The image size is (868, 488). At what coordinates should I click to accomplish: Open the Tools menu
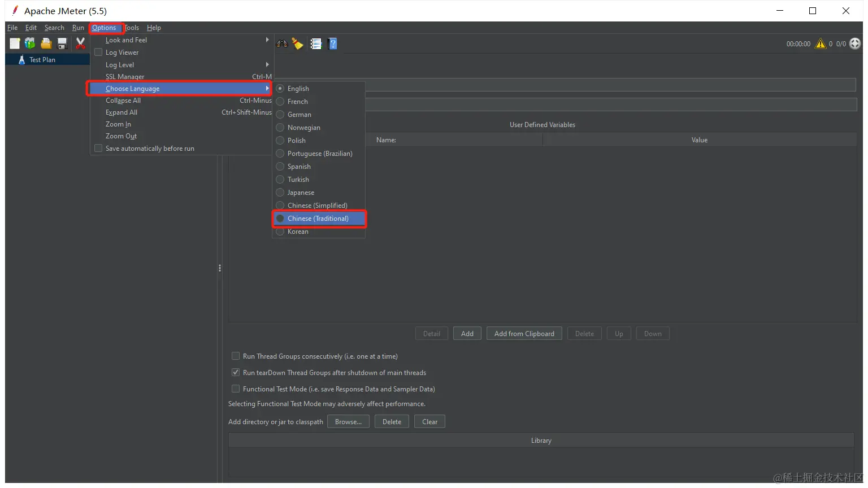132,28
